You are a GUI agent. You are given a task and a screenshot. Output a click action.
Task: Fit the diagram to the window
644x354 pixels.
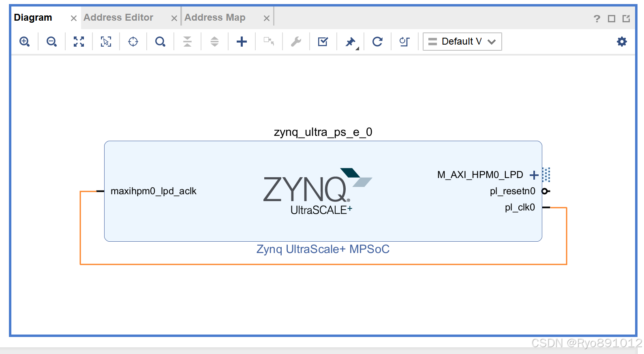(x=79, y=41)
